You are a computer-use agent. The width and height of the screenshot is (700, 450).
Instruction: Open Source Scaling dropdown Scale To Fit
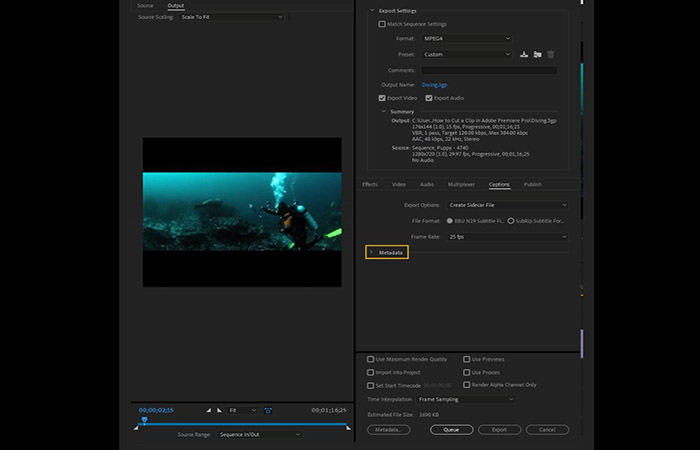[x=231, y=17]
